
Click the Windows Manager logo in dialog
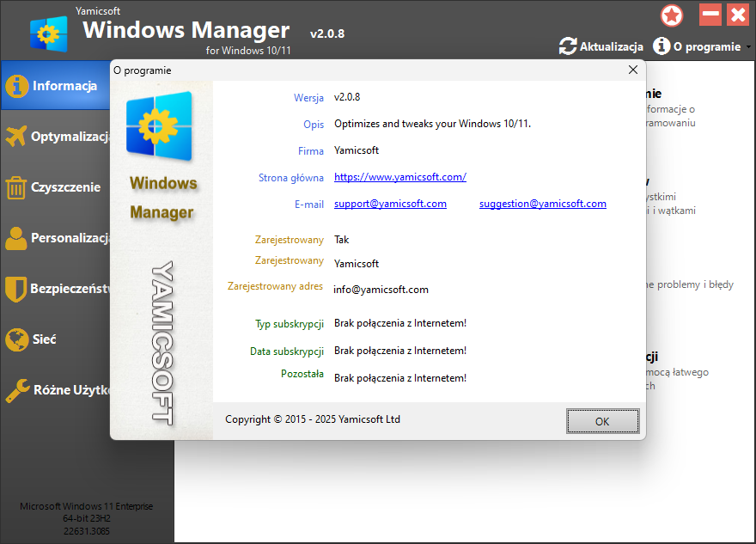click(x=159, y=125)
